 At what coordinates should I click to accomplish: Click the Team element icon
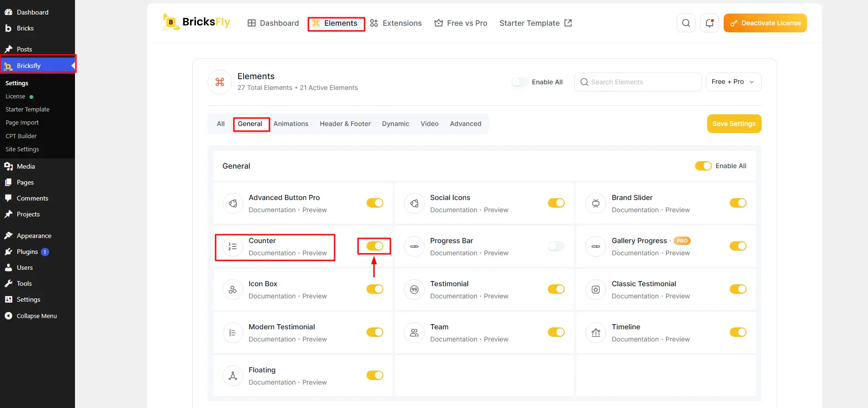pos(414,333)
